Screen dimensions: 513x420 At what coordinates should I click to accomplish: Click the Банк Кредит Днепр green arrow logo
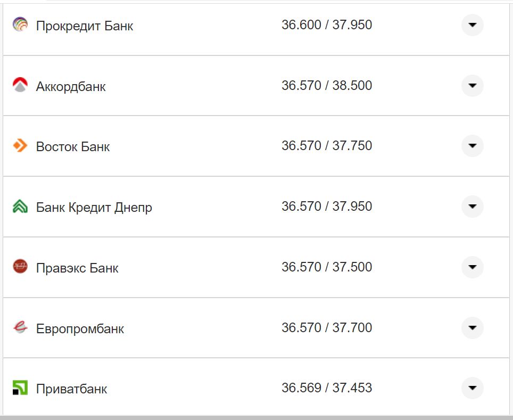tap(20, 207)
